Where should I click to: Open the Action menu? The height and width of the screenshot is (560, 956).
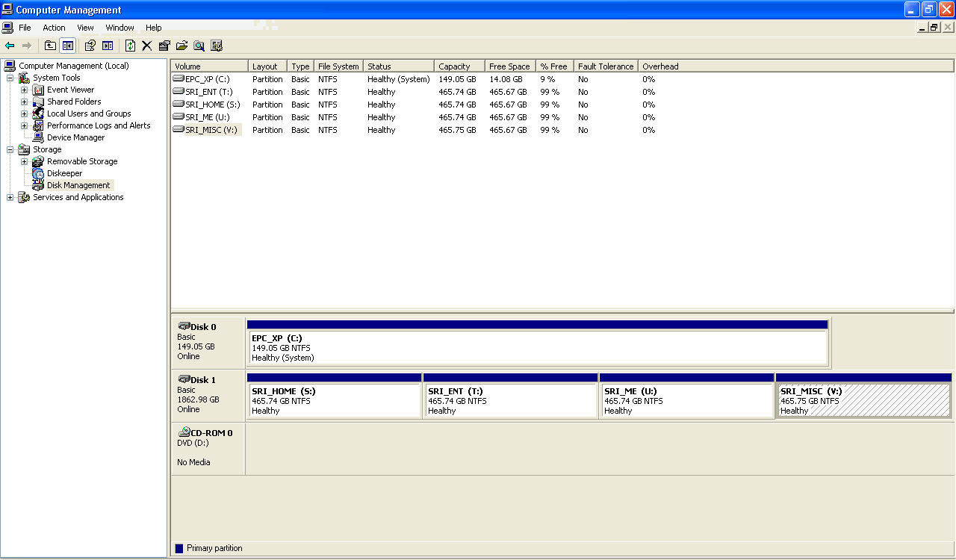54,28
